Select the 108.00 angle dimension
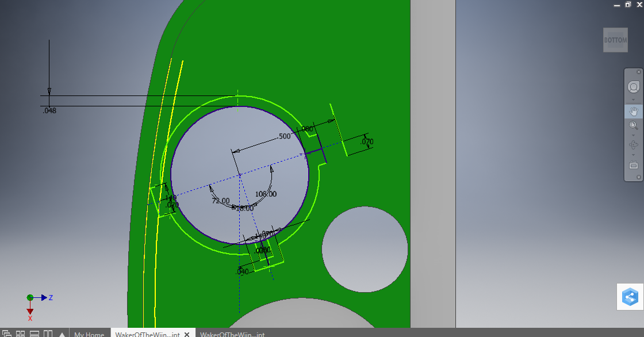Viewport: 644px width, 337px height. click(x=266, y=194)
